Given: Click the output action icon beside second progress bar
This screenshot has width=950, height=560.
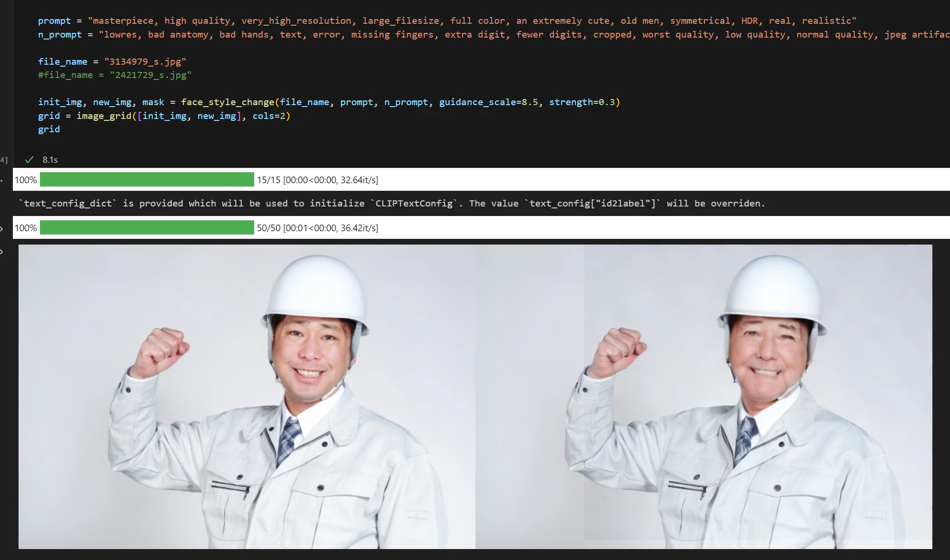Looking at the screenshot, I should pyautogui.click(x=2, y=229).
